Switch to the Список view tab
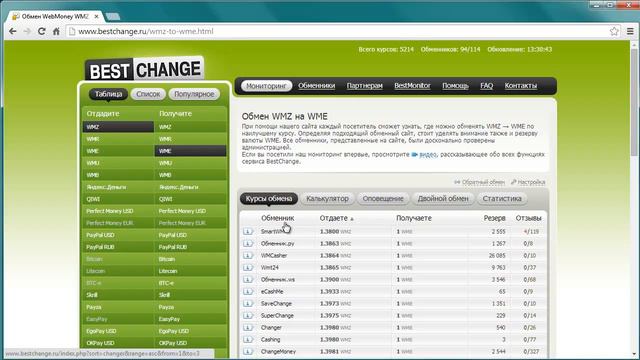This screenshot has width=640, height=360. tap(148, 94)
